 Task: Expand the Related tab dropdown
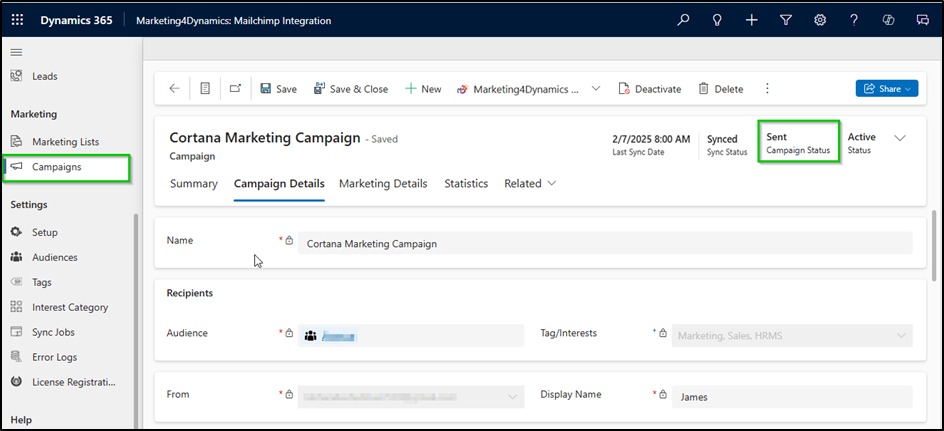click(x=530, y=184)
